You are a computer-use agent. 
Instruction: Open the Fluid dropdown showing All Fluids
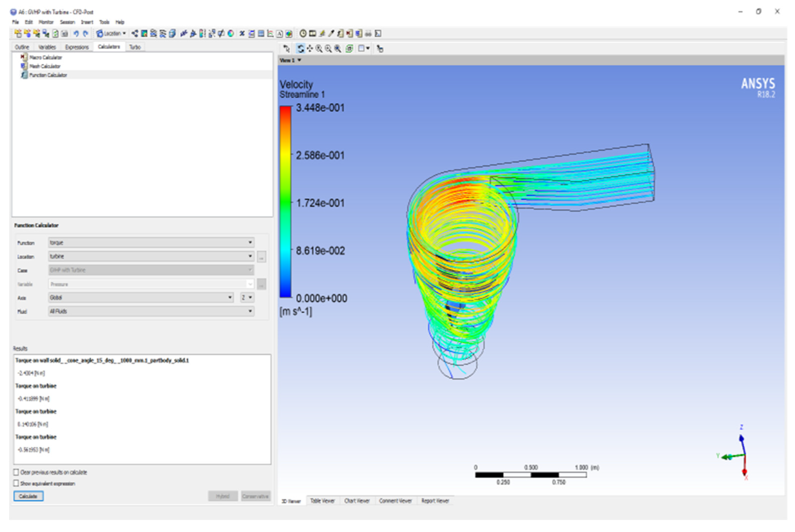[x=151, y=311]
